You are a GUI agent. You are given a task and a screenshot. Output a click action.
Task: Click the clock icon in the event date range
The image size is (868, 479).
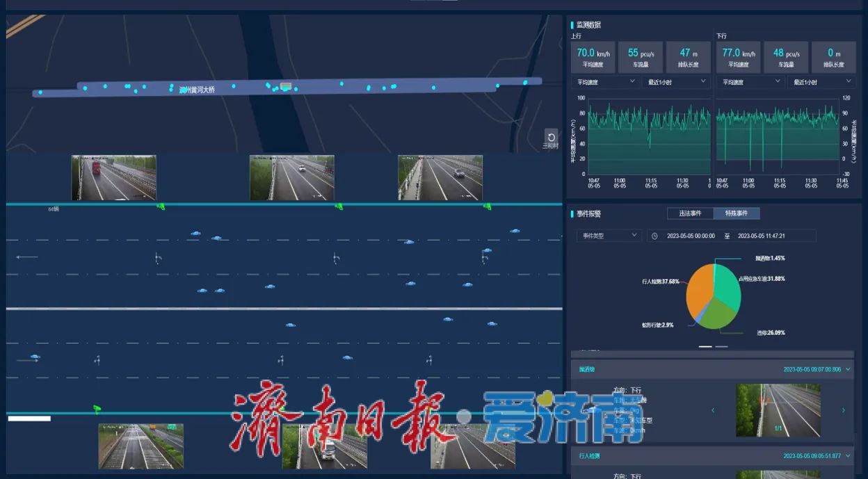(x=654, y=236)
